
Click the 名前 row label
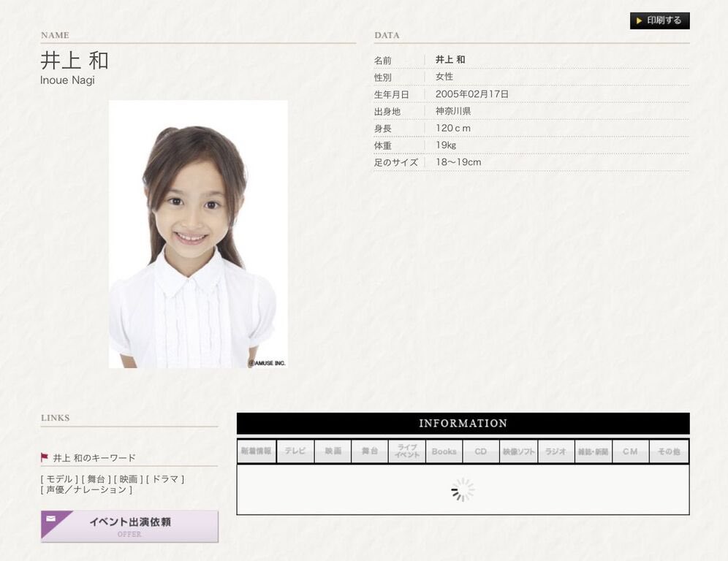click(383, 61)
